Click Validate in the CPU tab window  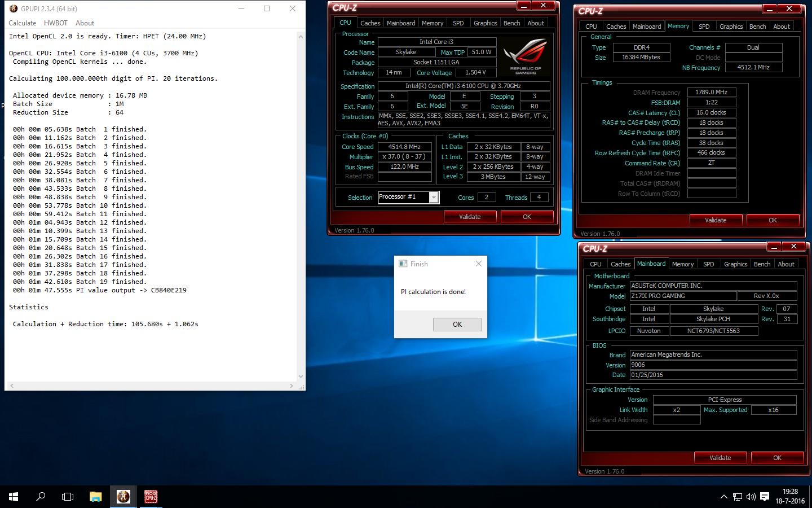click(470, 217)
